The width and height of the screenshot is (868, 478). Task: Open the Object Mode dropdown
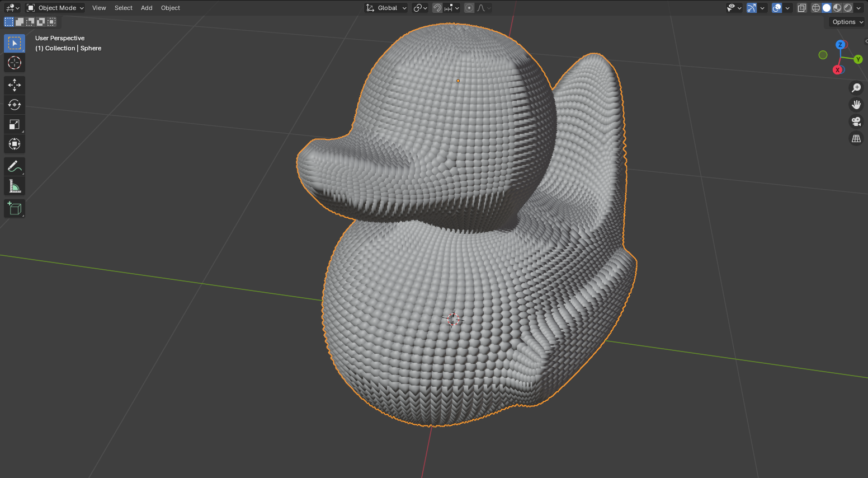point(55,8)
